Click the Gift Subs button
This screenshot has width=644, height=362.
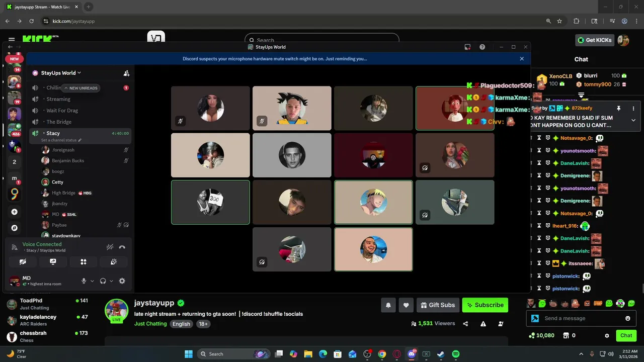point(438,305)
